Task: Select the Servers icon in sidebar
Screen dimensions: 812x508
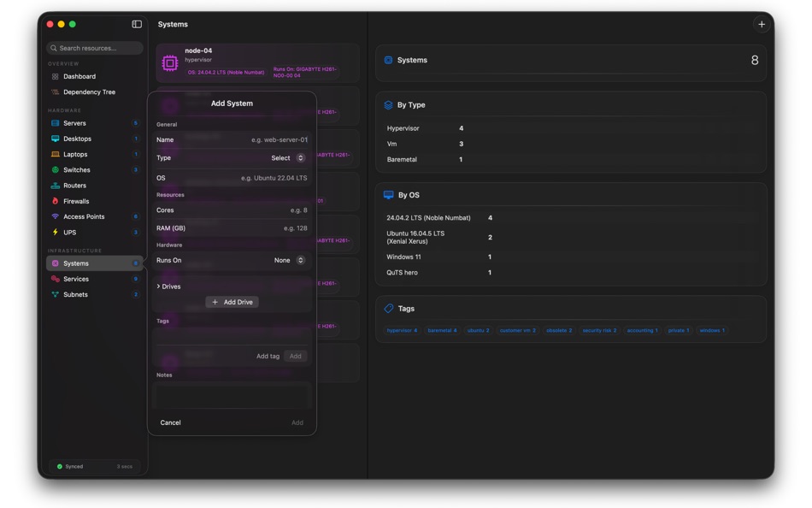Action: click(54, 123)
